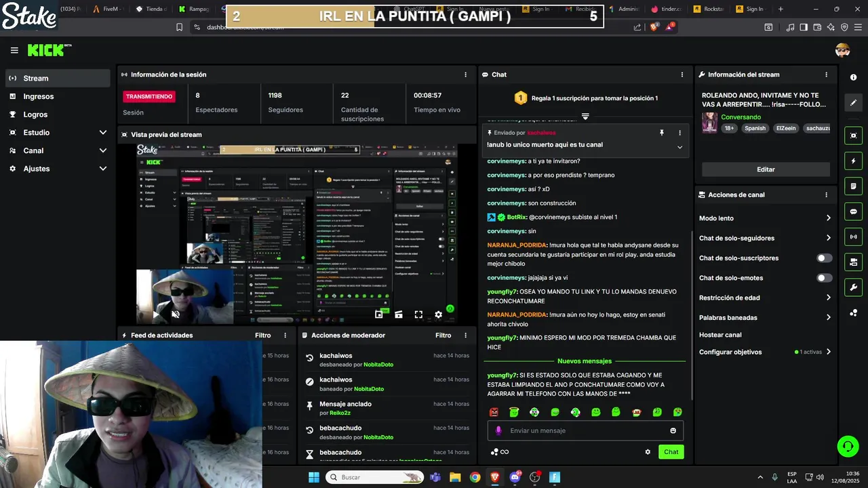868x488 pixels.
Task: Click the three-dots icon at right toolbar bottom
Action: [853, 312]
